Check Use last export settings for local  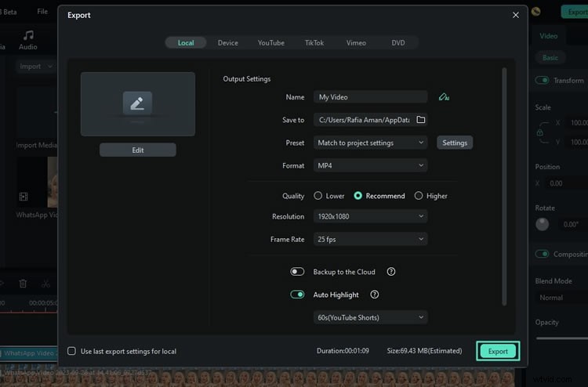coord(72,352)
